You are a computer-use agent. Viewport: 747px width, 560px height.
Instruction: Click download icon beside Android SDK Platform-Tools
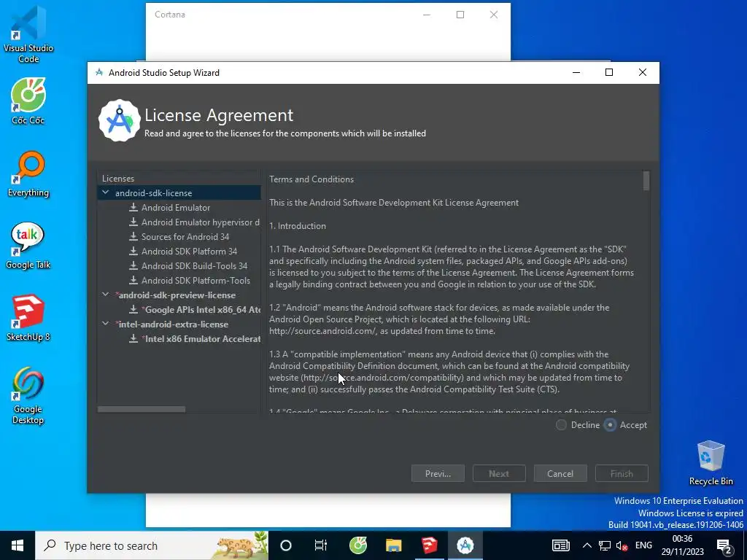[x=133, y=281]
